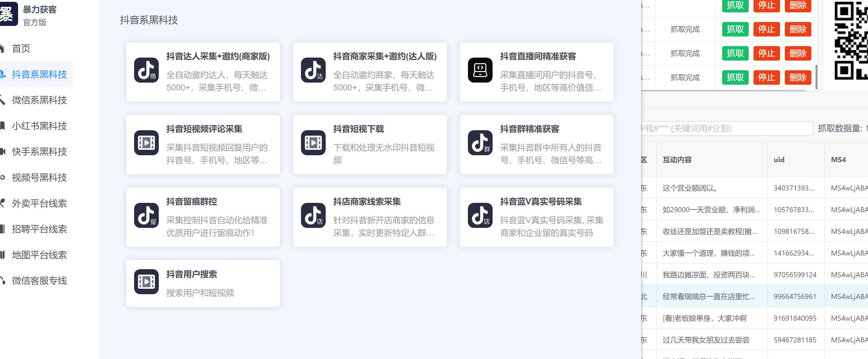868x359 pixels.
Task: Click the keyword input field with #分割 hint
Action: point(708,128)
